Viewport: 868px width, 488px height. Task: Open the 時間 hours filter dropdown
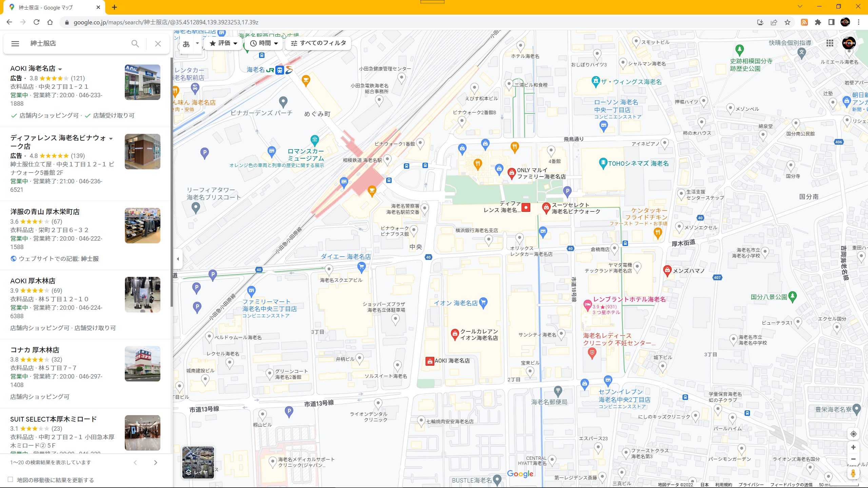tap(264, 43)
